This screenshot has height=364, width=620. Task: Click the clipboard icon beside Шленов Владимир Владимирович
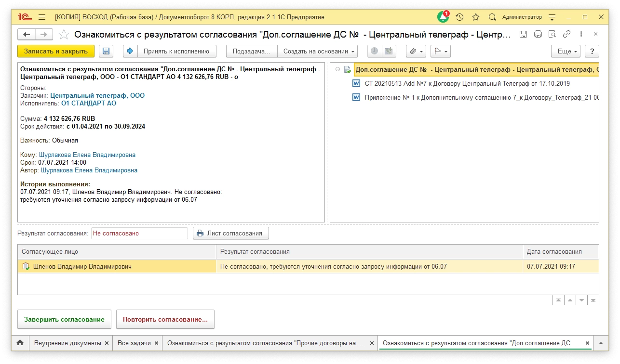[x=26, y=266]
